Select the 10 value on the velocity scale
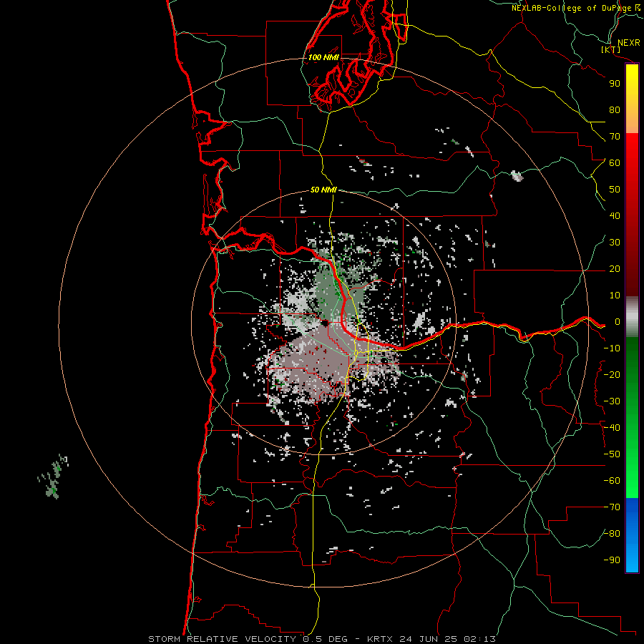644x644 pixels. tap(615, 296)
